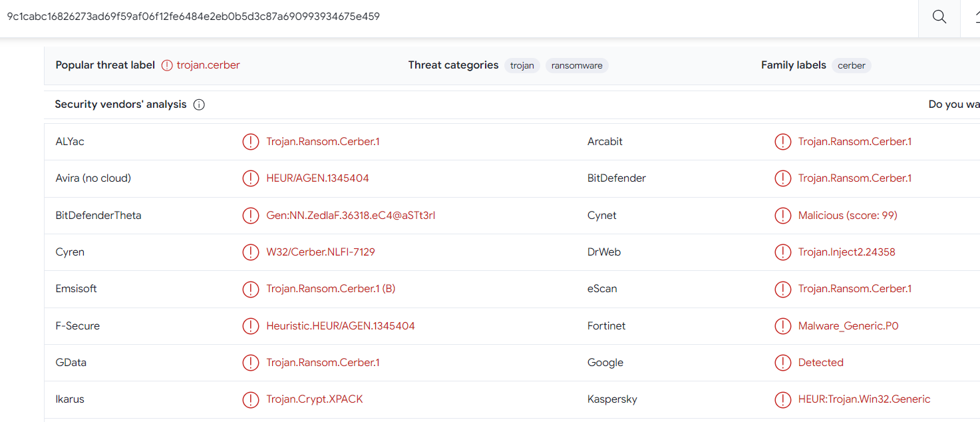
Task: Click alert icon beside trojan.cerber threat label
Action: click(167, 65)
